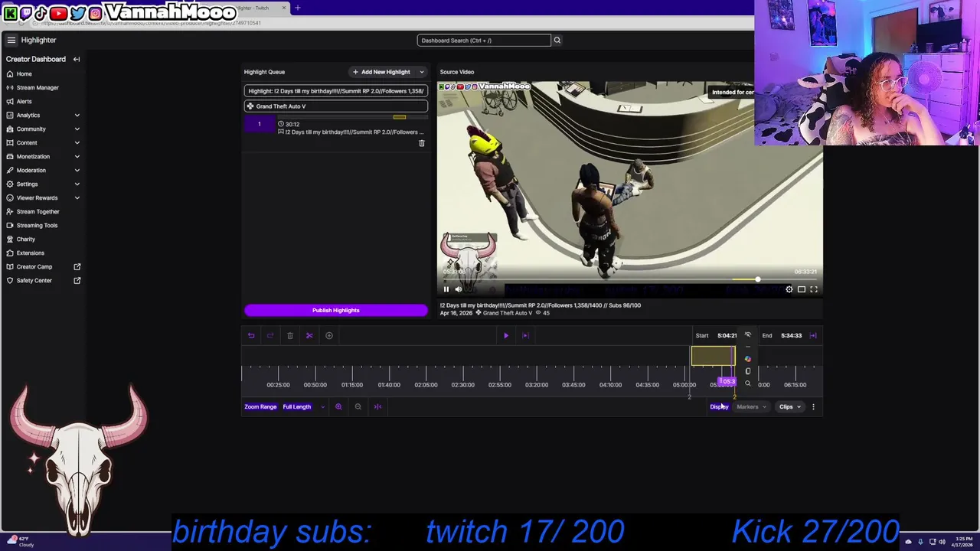Open the hamburger menu beside Highlighter
Screen dimensions: 980x551
tap(11, 40)
